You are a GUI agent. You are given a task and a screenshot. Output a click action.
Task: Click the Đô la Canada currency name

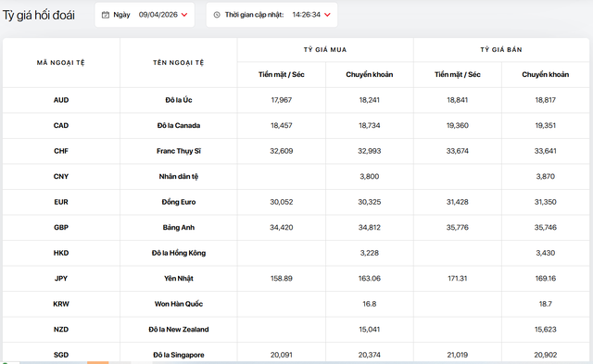pyautogui.click(x=179, y=125)
